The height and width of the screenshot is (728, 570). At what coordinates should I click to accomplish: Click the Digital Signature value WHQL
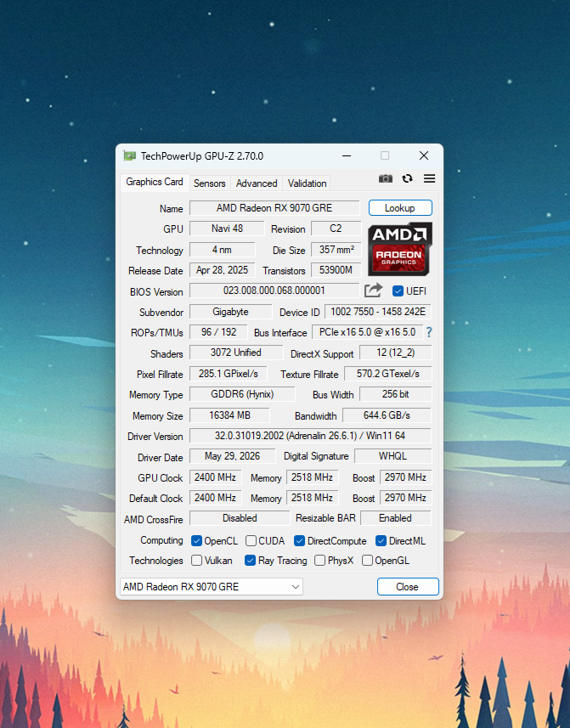(x=392, y=456)
